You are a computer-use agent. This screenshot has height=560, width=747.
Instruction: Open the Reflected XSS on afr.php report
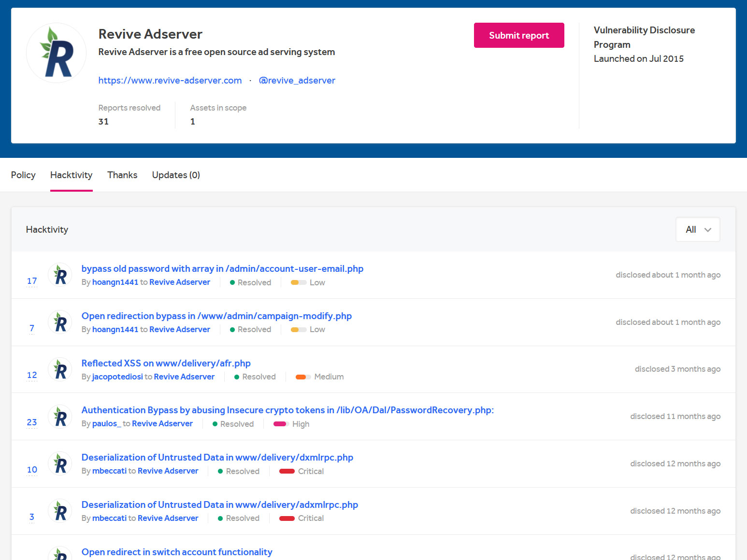(166, 363)
